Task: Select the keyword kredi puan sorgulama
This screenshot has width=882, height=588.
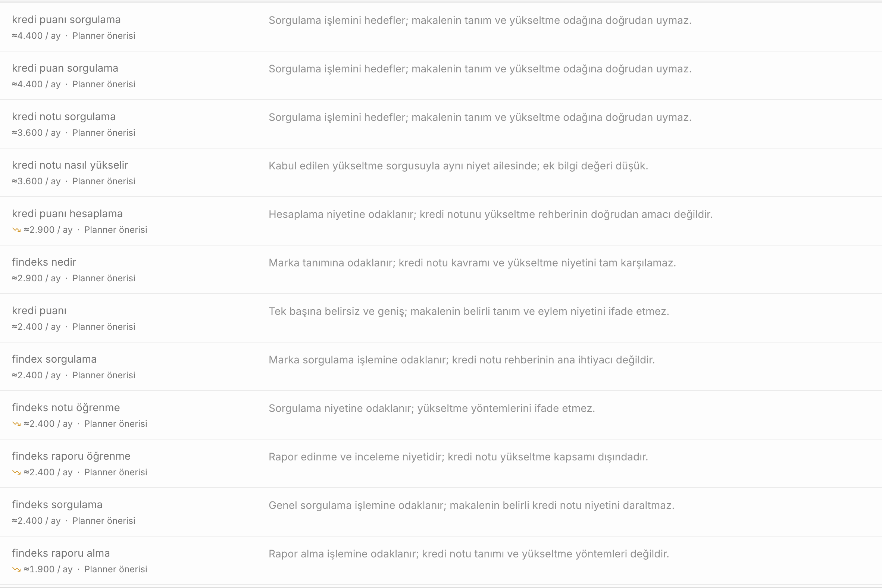Action: (x=65, y=68)
